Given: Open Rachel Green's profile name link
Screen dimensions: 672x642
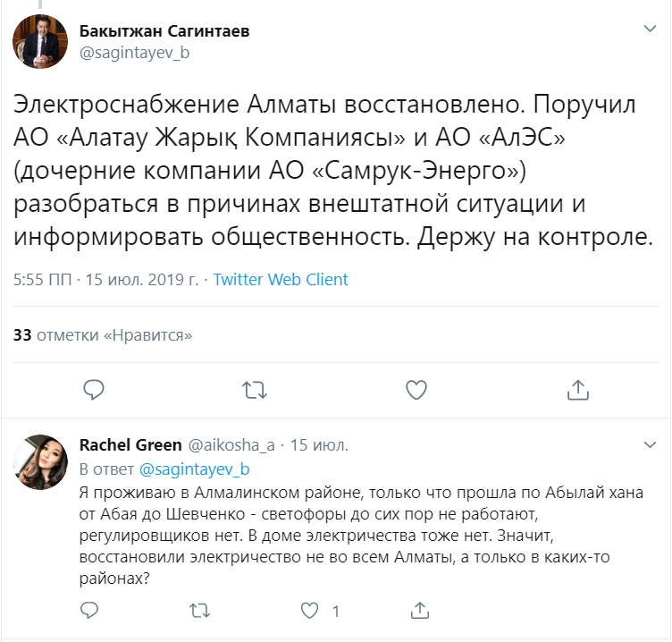Looking at the screenshot, I should coord(128,444).
